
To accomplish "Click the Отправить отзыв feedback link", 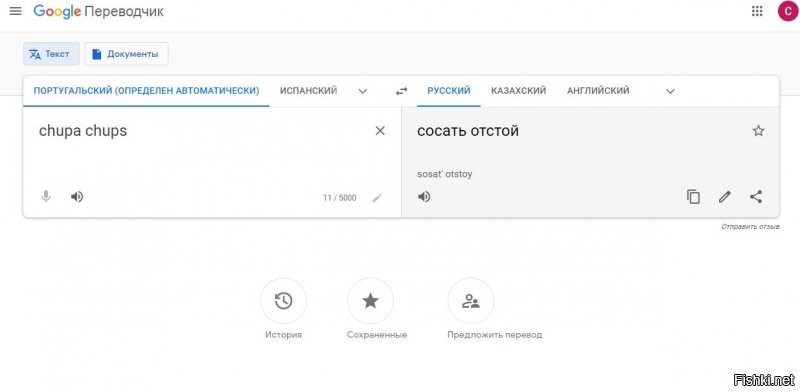I will click(x=750, y=227).
